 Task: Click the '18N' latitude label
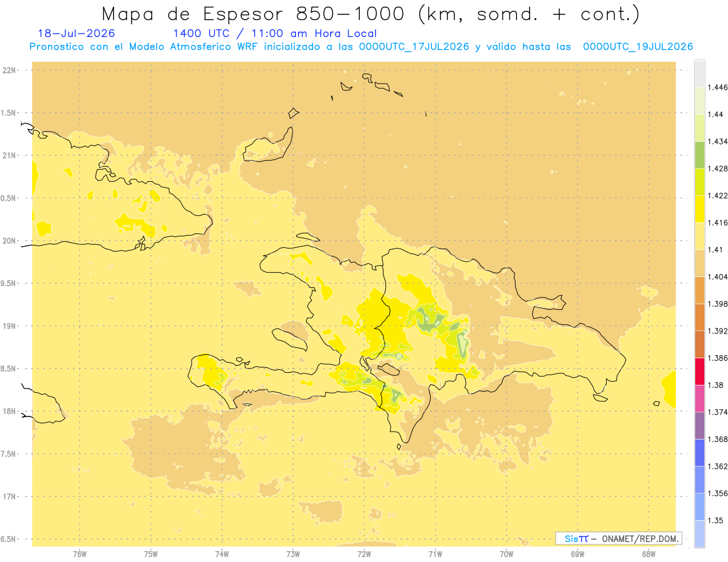click(x=8, y=412)
